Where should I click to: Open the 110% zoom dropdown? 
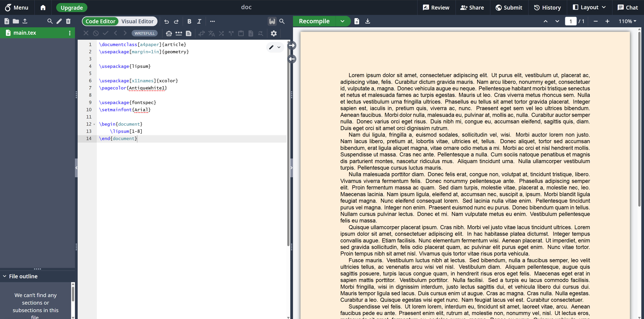point(627,21)
